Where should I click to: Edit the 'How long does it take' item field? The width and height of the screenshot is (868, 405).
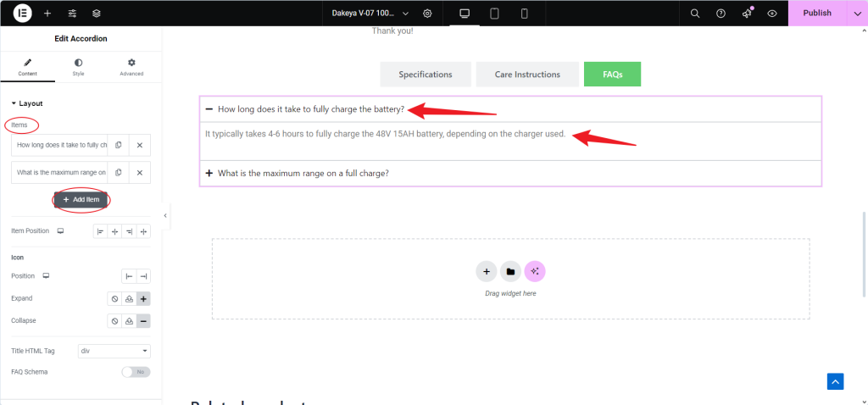click(x=59, y=145)
